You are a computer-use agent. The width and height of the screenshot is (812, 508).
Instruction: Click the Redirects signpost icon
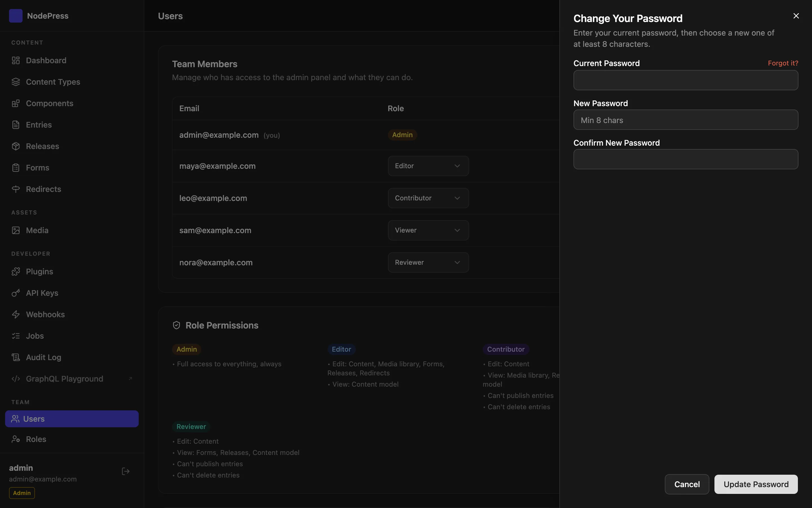pyautogui.click(x=16, y=189)
